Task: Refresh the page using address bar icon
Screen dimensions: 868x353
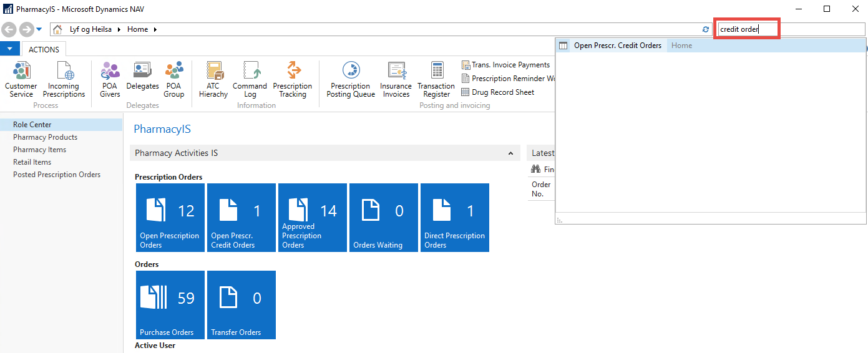Action: [706, 29]
